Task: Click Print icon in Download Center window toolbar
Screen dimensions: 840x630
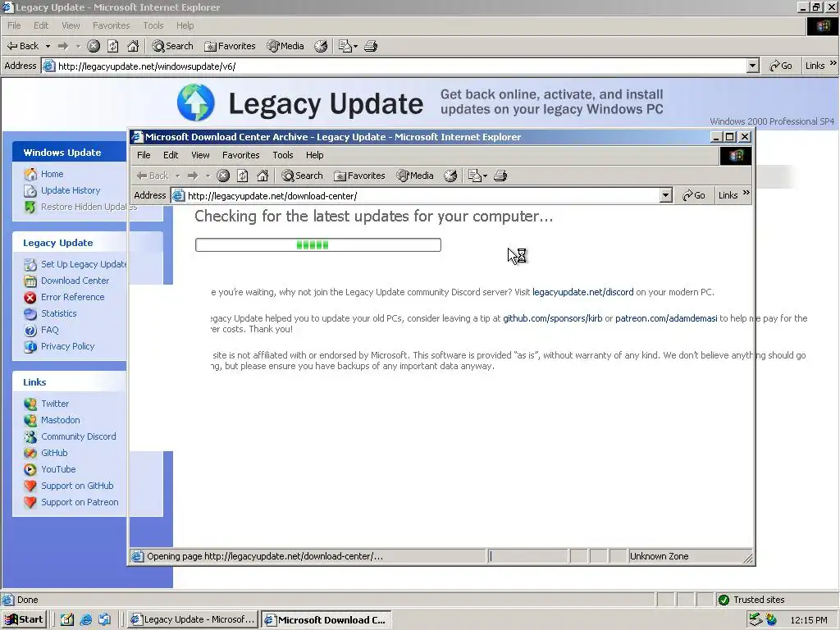Action: tap(500, 176)
